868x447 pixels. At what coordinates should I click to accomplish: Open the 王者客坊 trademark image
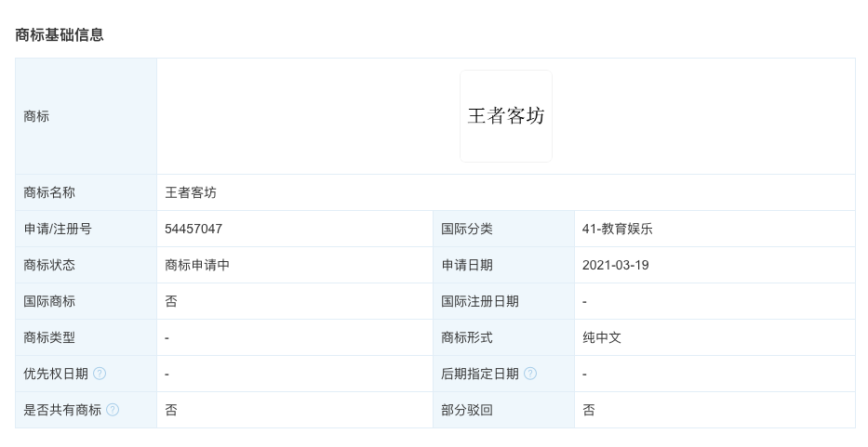505,116
